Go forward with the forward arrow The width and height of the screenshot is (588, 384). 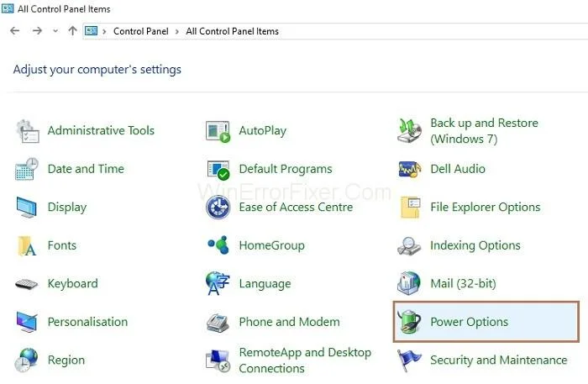[37, 31]
